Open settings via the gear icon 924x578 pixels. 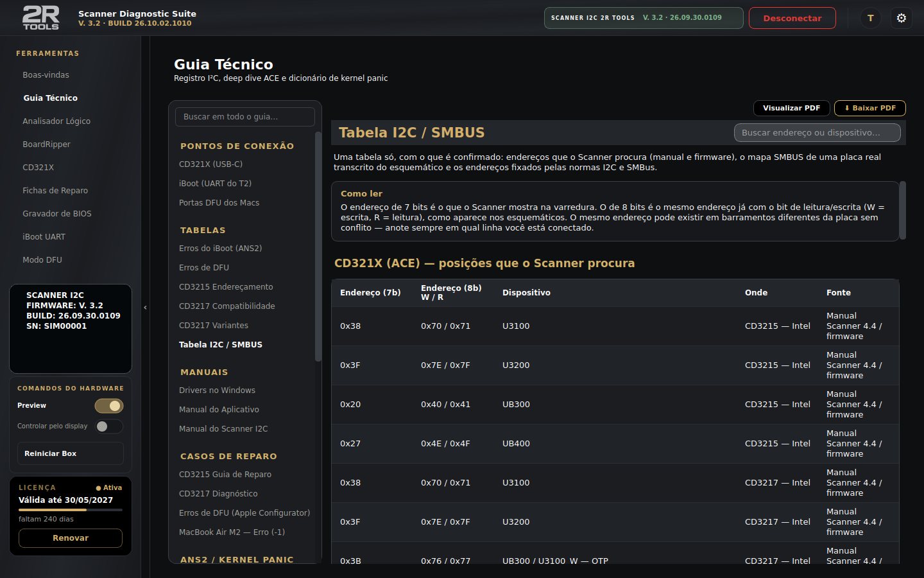tap(901, 18)
